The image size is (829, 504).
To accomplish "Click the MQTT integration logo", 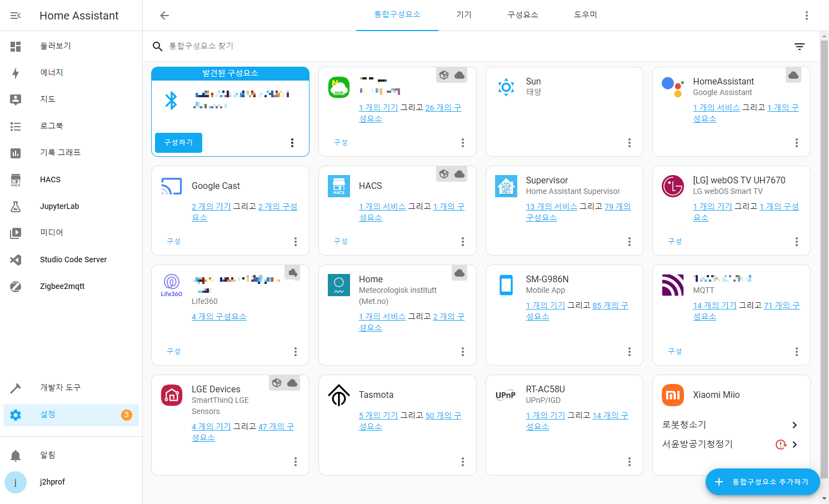I will pos(673,285).
